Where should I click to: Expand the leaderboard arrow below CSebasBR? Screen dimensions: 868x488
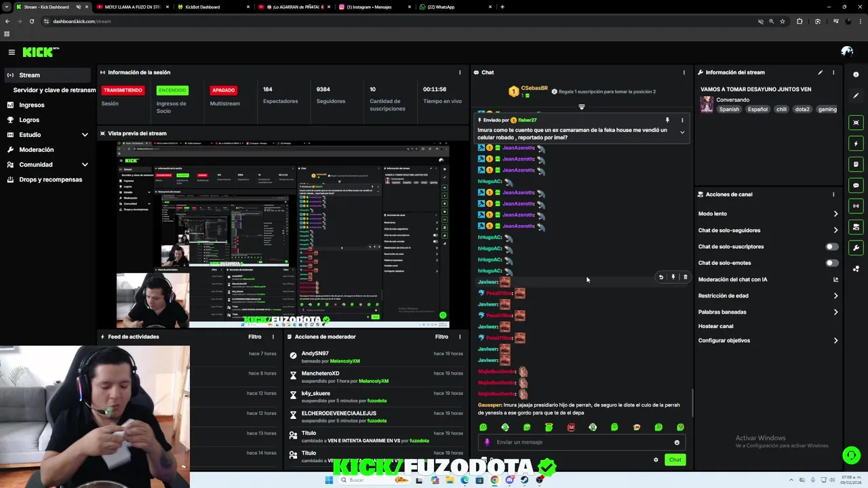click(581, 107)
